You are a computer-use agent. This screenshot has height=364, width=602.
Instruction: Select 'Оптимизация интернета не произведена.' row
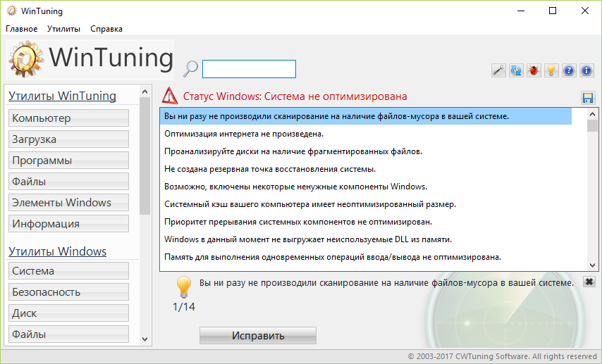[365, 134]
